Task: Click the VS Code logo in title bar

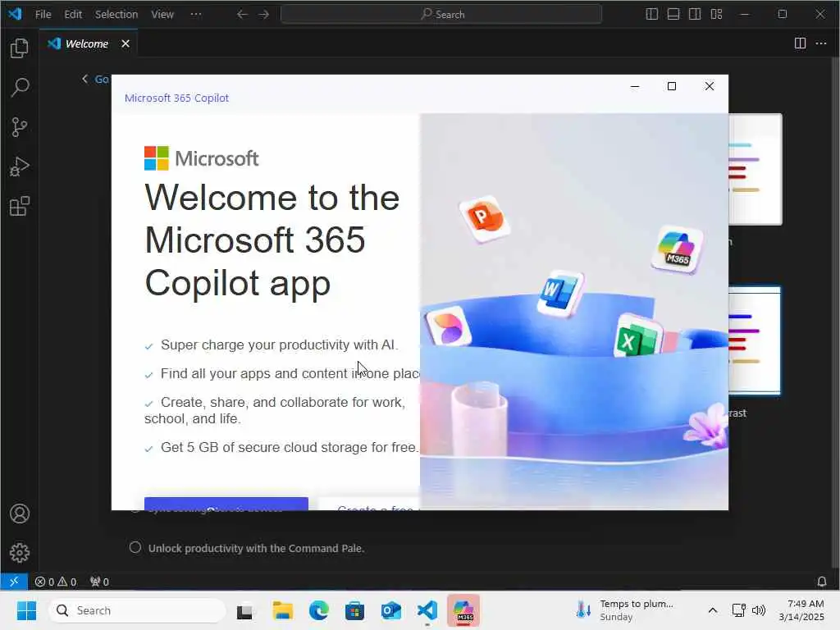Action: 15,14
